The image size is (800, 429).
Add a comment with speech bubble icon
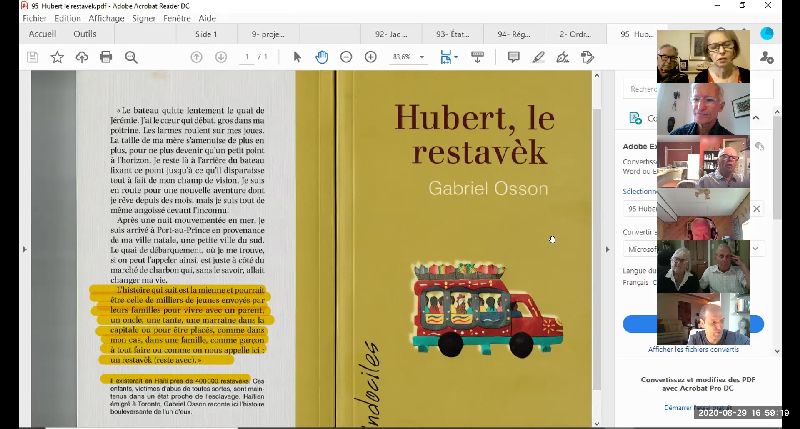[514, 57]
